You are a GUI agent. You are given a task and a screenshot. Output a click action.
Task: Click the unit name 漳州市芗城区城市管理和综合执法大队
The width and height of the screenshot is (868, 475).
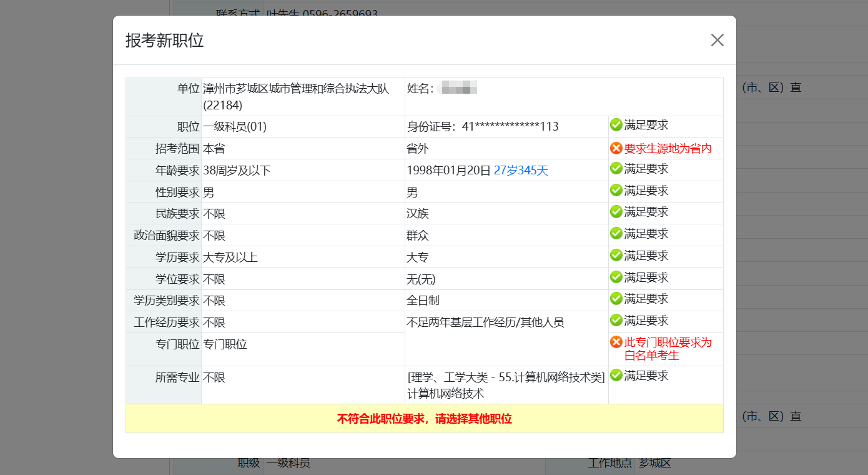[296, 89]
